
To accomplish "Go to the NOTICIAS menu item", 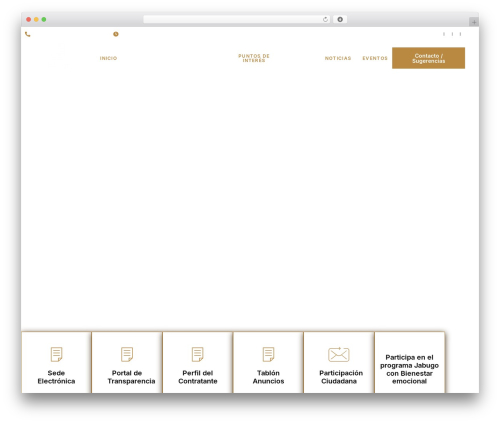I will [338, 58].
